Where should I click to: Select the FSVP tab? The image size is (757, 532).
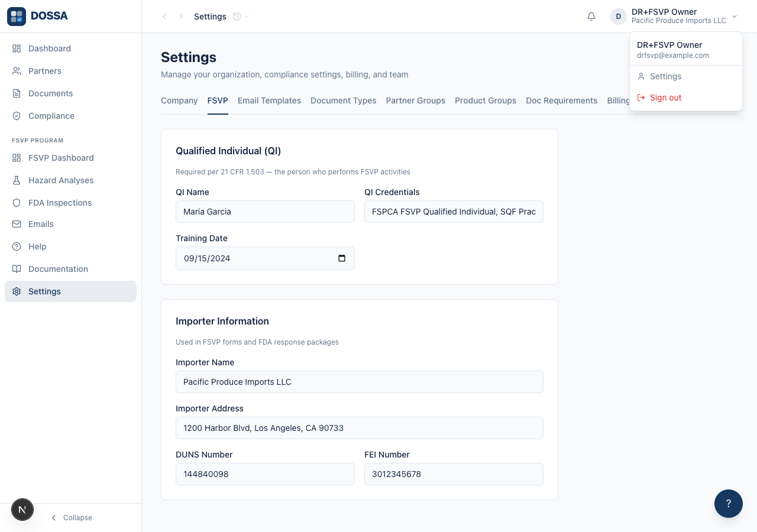coord(218,100)
